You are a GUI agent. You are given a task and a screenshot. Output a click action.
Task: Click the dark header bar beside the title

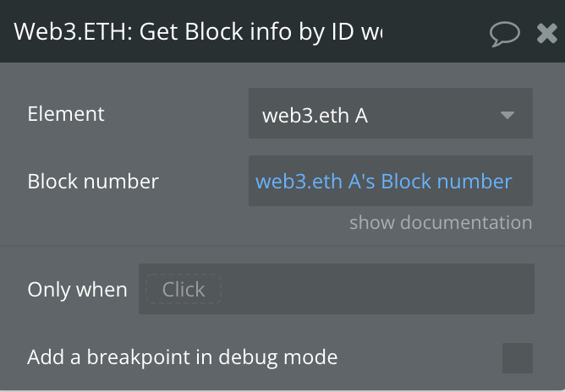point(436,32)
